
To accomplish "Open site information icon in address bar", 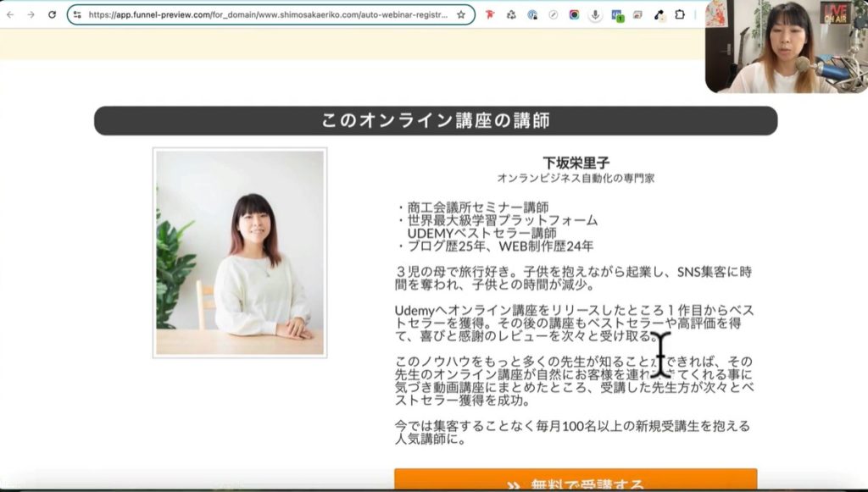I will pyautogui.click(x=77, y=14).
